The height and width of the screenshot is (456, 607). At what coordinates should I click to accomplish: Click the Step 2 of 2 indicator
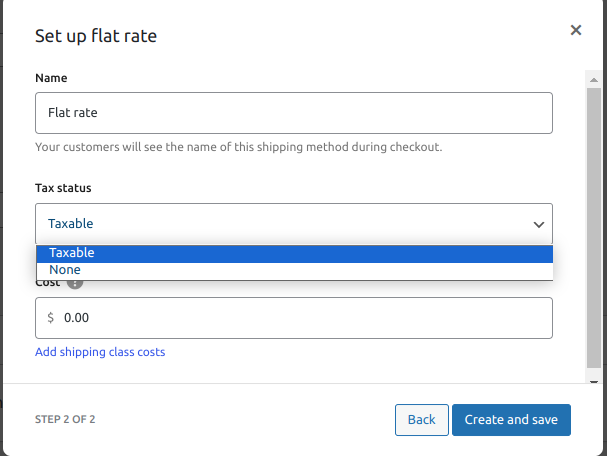click(x=65, y=420)
